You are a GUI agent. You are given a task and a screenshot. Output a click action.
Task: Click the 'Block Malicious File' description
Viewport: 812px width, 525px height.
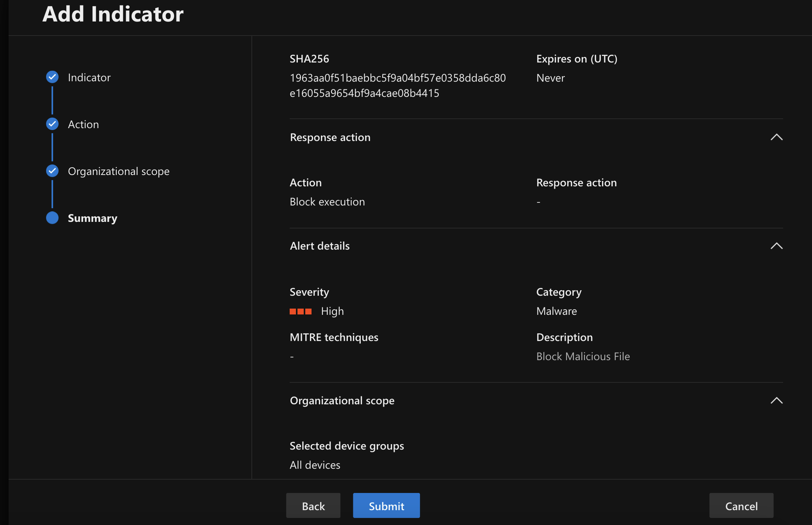[583, 356]
